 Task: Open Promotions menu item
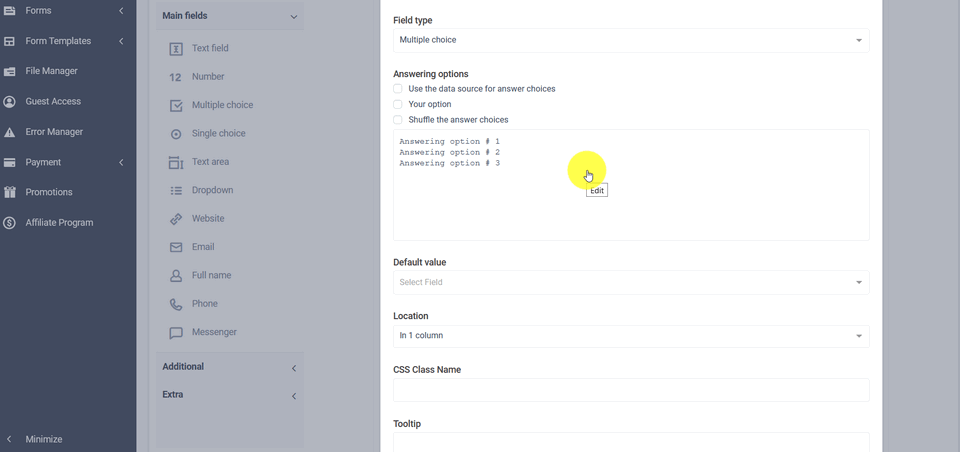(x=49, y=192)
